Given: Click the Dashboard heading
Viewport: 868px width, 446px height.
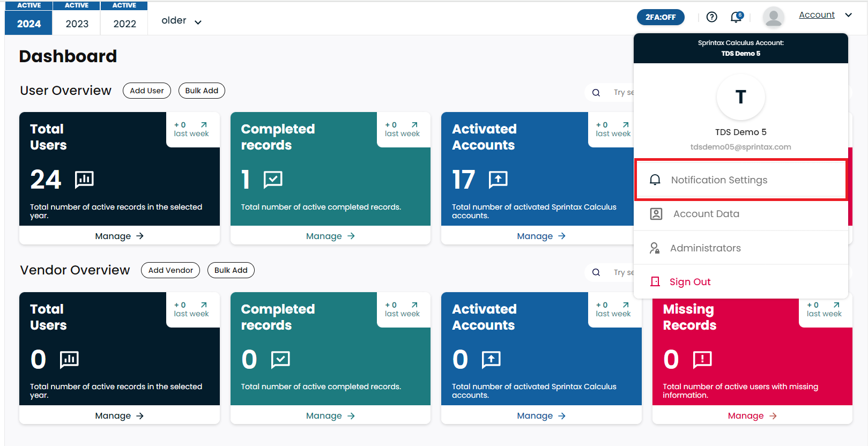Looking at the screenshot, I should (68, 56).
